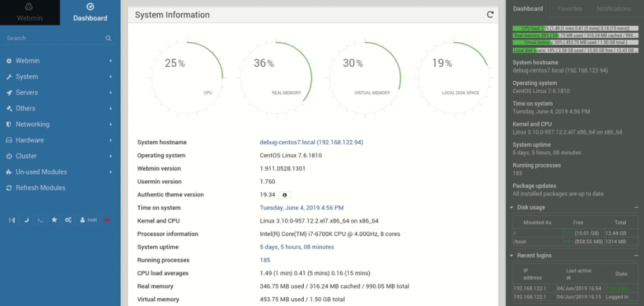Toggle night mode with the moon icon
The height and width of the screenshot is (306, 644).
(x=26, y=220)
